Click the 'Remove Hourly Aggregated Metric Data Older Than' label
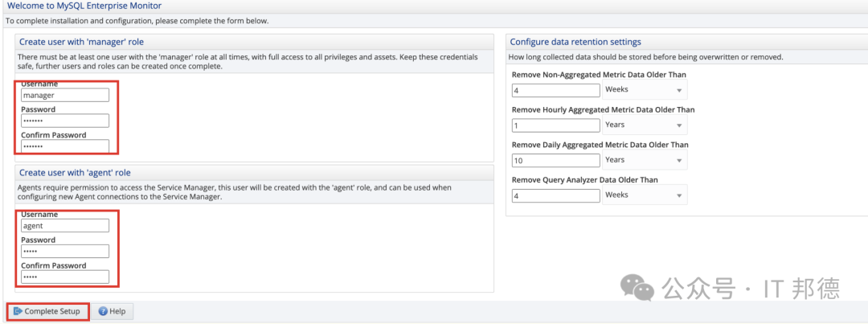Viewport: 868px width, 324px height. click(x=603, y=109)
